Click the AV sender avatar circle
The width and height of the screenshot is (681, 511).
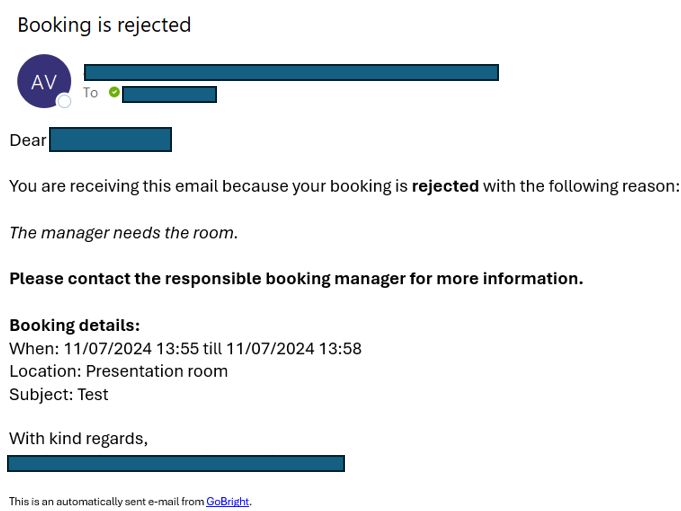(x=44, y=81)
